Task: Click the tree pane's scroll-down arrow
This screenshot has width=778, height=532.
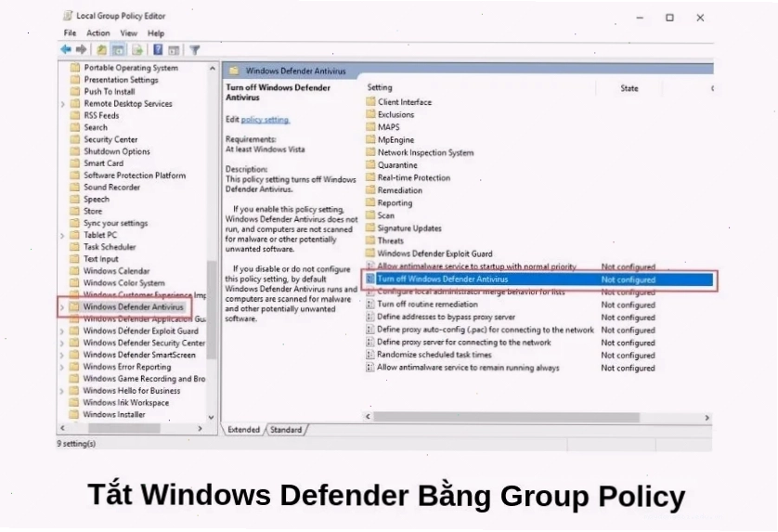Action: point(212,418)
